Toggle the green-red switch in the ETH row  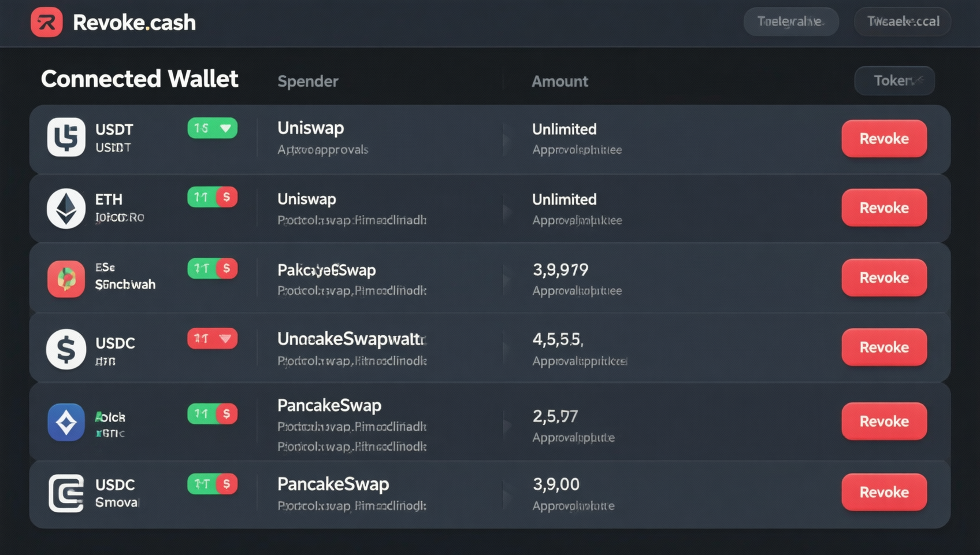pyautogui.click(x=212, y=197)
